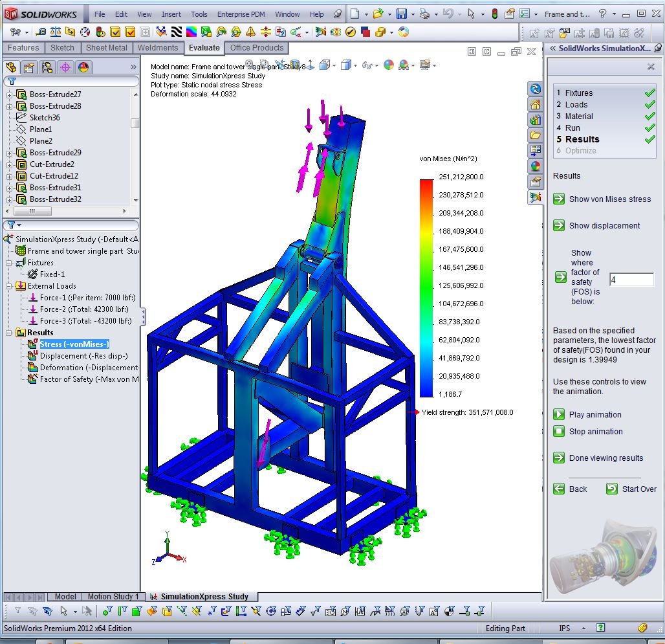665x644 pixels.
Task: Click Show displacement button
Action: [x=597, y=226]
